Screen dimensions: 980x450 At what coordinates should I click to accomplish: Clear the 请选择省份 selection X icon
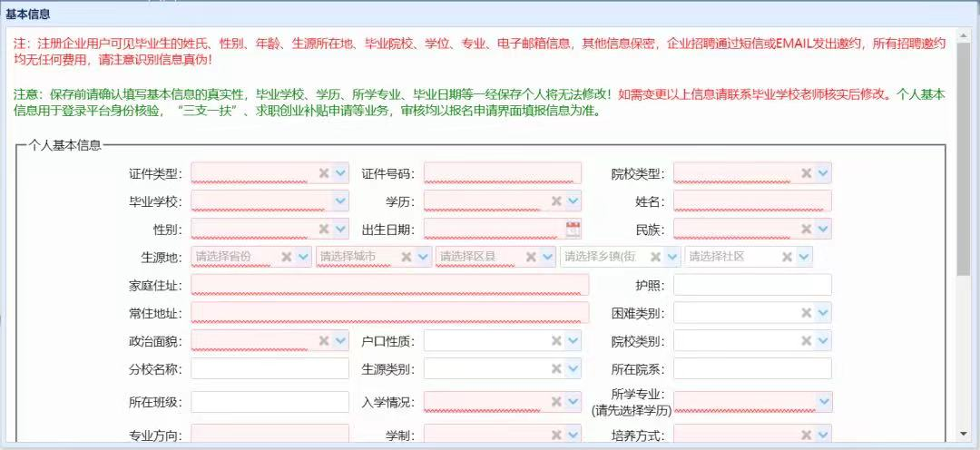pos(287,256)
